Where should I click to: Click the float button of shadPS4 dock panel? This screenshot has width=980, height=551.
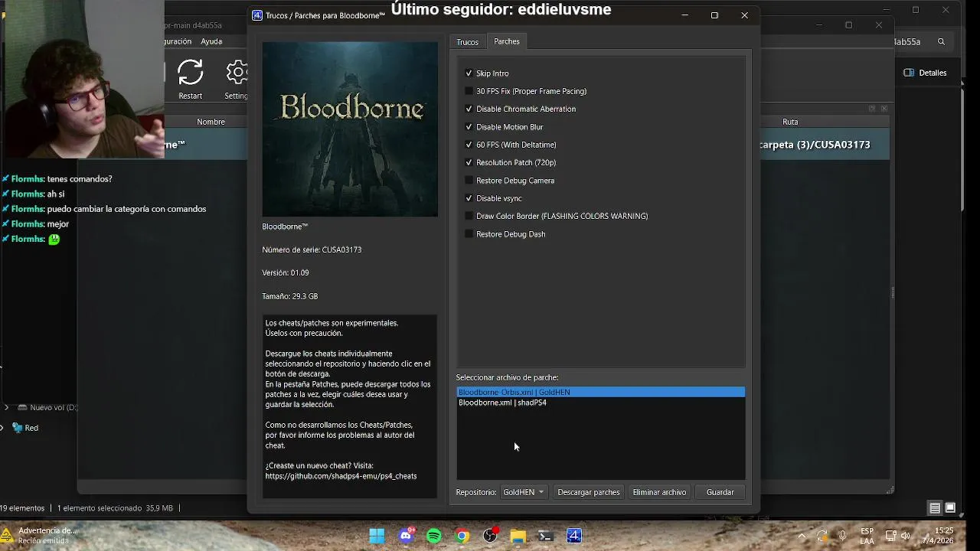(x=871, y=109)
